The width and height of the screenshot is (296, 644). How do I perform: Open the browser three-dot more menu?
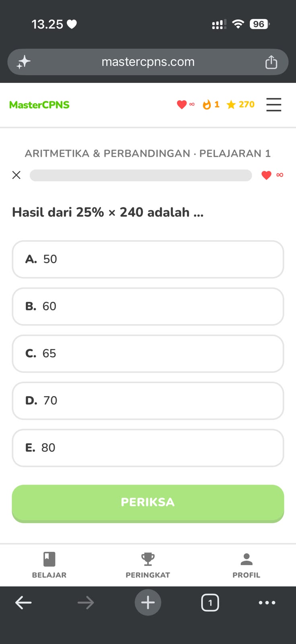pos(267,603)
